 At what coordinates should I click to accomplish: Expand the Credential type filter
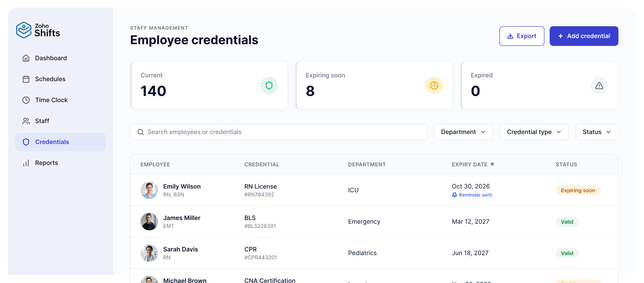coord(534,132)
